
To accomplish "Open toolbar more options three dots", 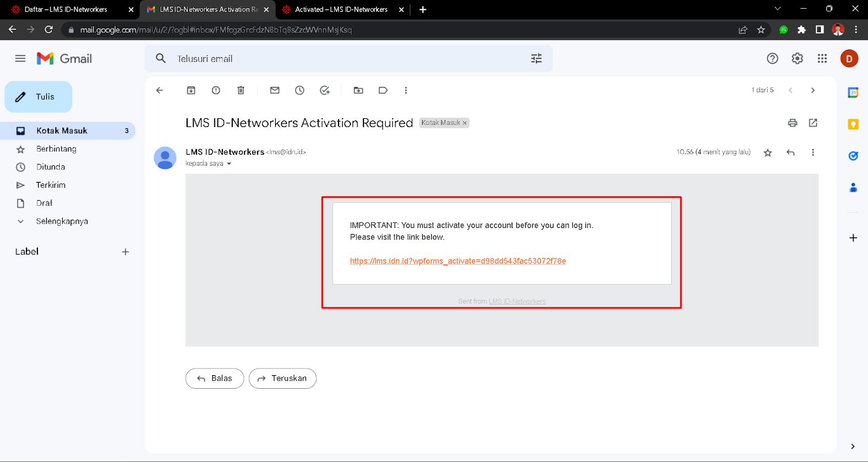I will click(x=406, y=91).
